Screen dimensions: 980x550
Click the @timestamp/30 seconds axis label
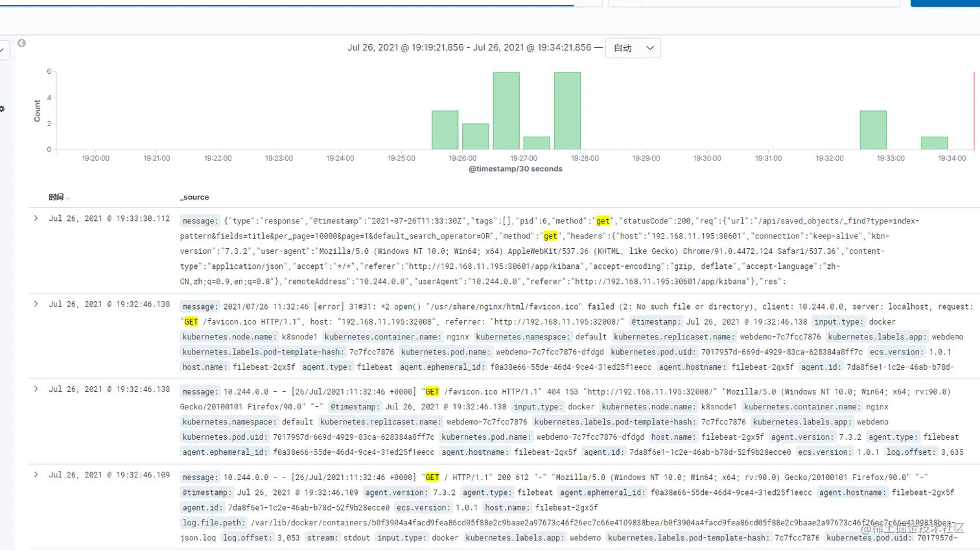pos(515,168)
